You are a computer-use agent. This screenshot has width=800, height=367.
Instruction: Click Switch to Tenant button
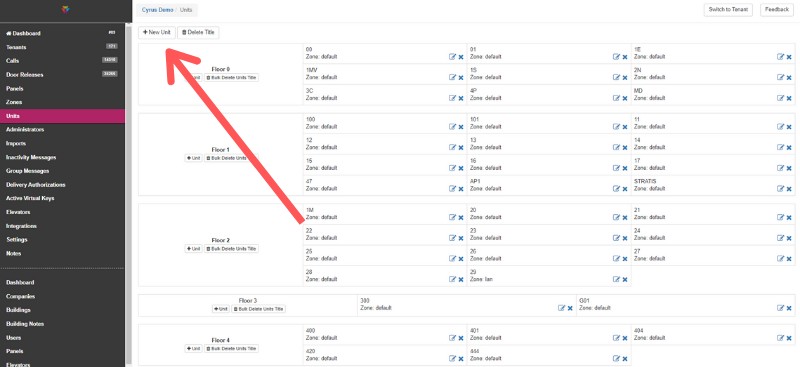coord(728,10)
